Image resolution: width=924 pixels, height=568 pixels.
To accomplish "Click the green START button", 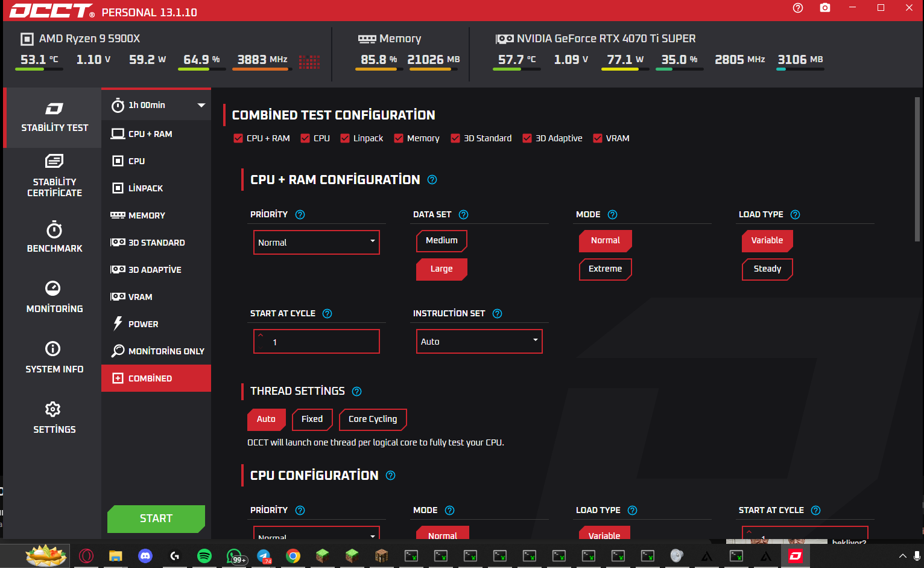I will 156,519.
